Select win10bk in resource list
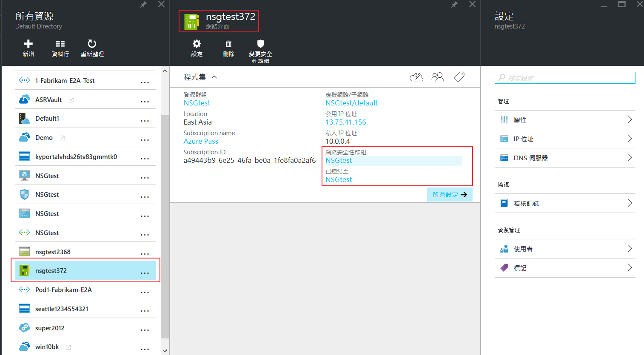Viewport: 644px width, 355px height. [85, 347]
